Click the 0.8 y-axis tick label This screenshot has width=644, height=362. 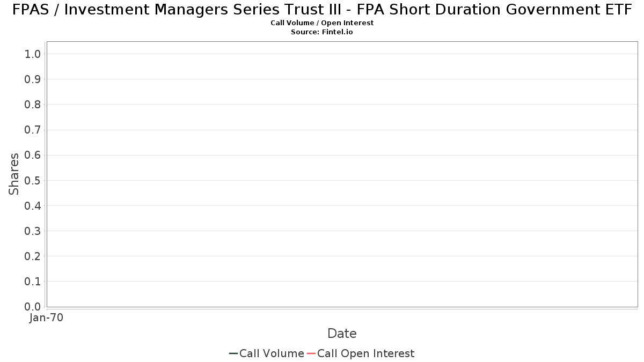[x=33, y=105]
